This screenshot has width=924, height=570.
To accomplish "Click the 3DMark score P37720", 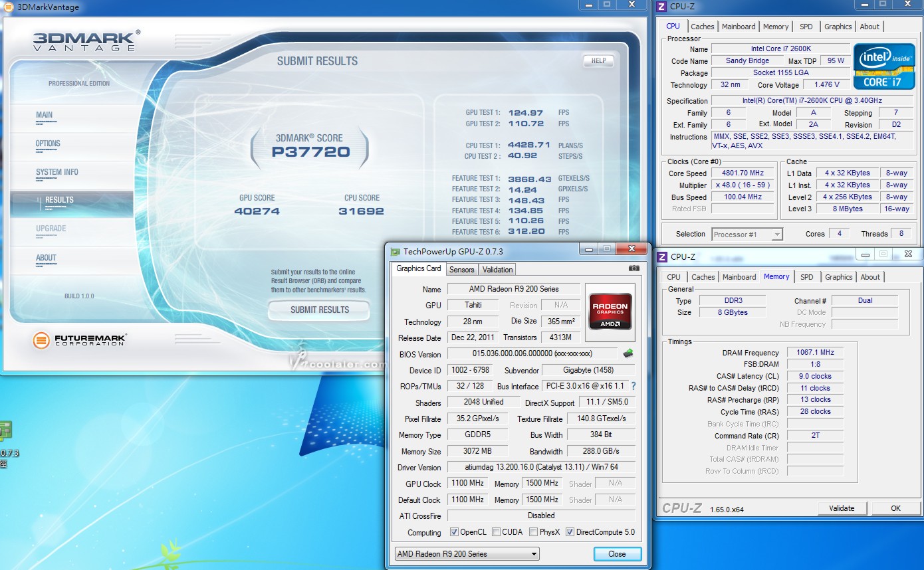I will coord(310,152).
